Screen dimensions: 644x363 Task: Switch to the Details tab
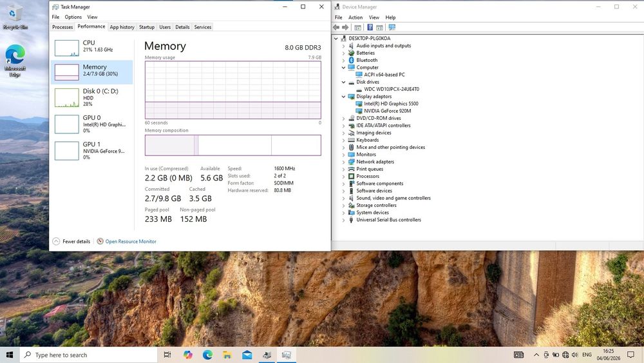182,27
